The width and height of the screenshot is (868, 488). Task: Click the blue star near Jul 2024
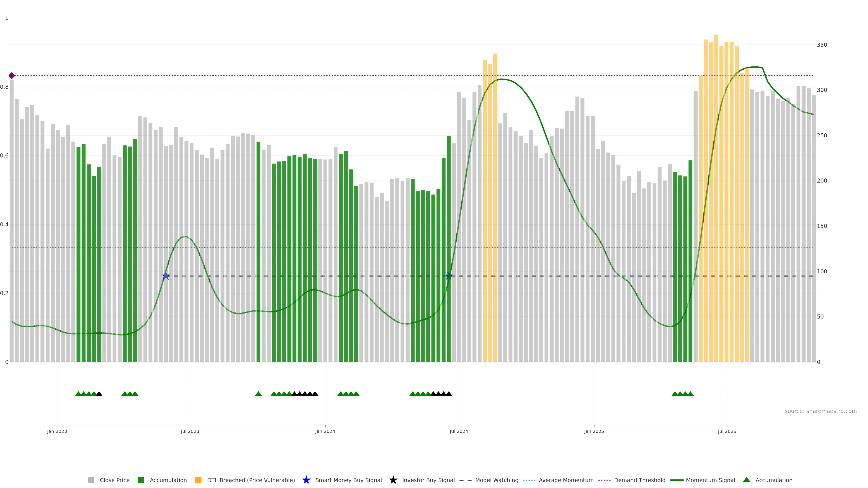[x=449, y=276]
